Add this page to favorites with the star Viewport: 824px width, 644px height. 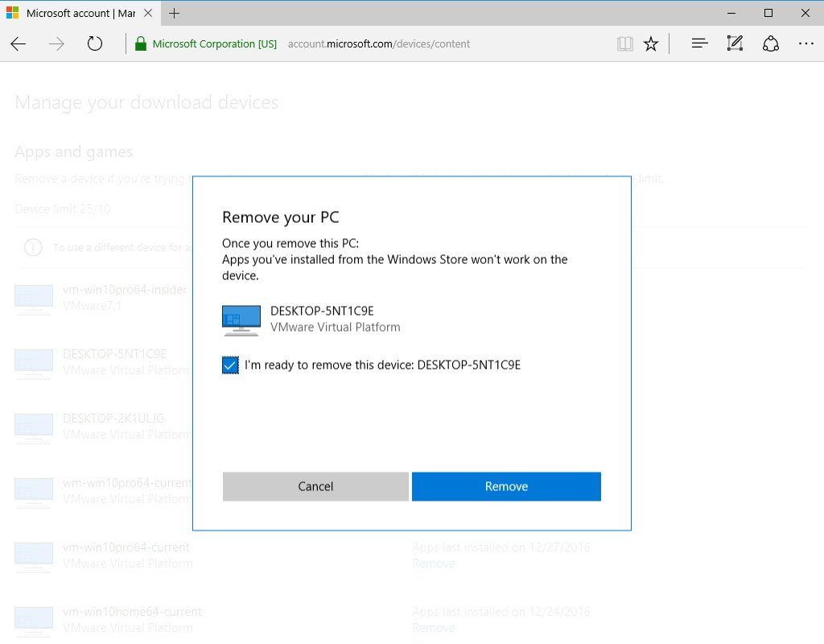[x=651, y=43]
